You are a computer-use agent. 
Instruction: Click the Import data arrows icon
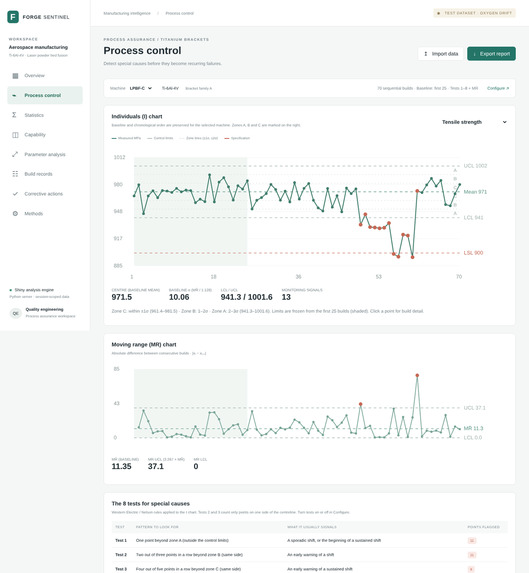click(x=426, y=54)
